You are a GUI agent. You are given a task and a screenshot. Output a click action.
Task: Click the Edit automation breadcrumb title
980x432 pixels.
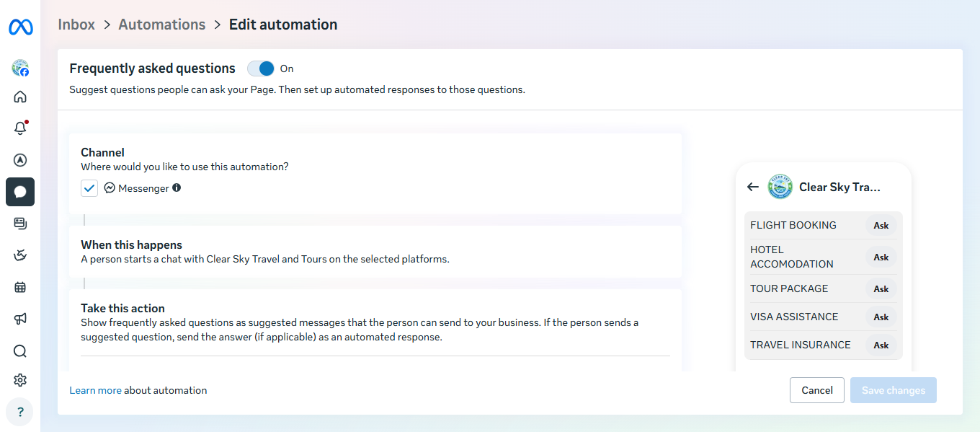pyautogui.click(x=283, y=25)
